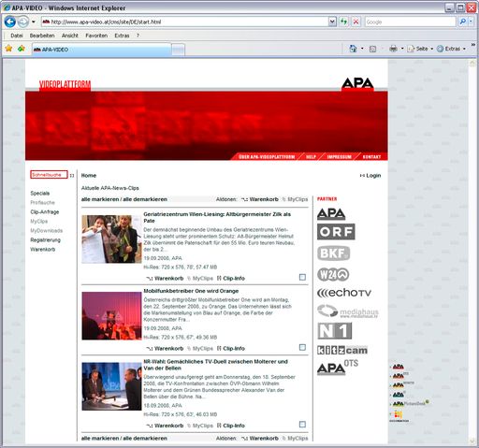Screen dimensions: 479x448
Task: Click the mediahaus partner logo
Action: [348, 311]
